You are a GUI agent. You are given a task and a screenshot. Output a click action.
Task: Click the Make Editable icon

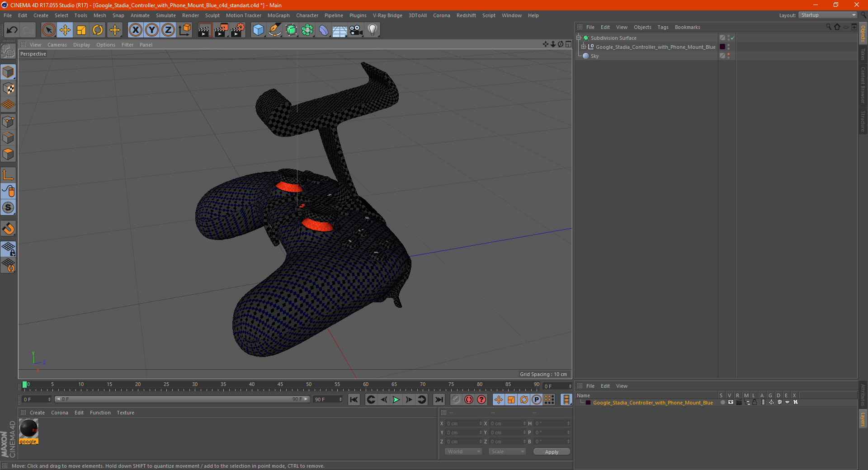[8, 52]
